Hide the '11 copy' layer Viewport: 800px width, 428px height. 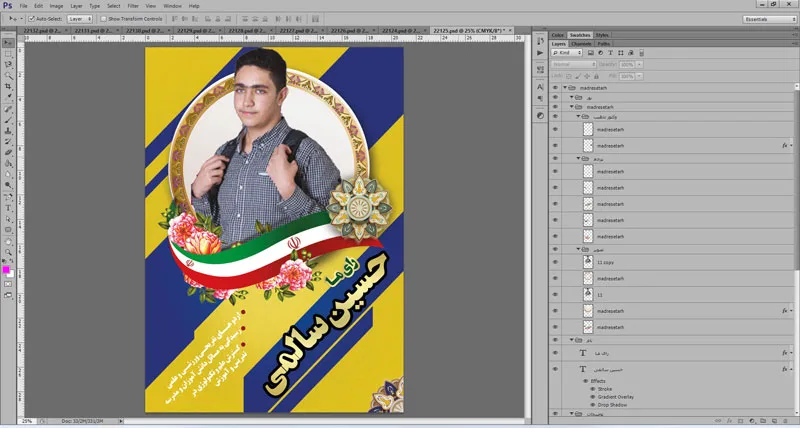[x=556, y=262]
